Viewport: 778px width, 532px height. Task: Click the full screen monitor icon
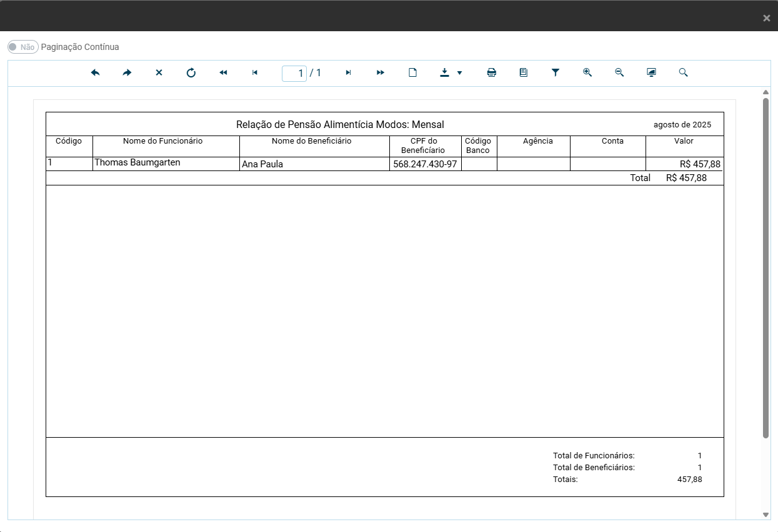pyautogui.click(x=651, y=73)
